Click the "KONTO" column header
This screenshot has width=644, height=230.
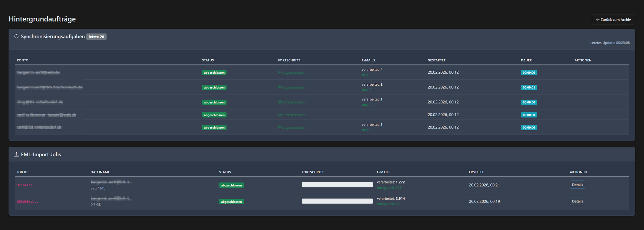tap(23, 60)
